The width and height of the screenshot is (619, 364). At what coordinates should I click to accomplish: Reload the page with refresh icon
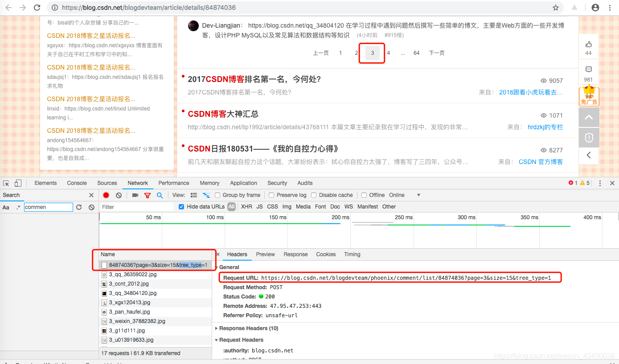tap(37, 8)
